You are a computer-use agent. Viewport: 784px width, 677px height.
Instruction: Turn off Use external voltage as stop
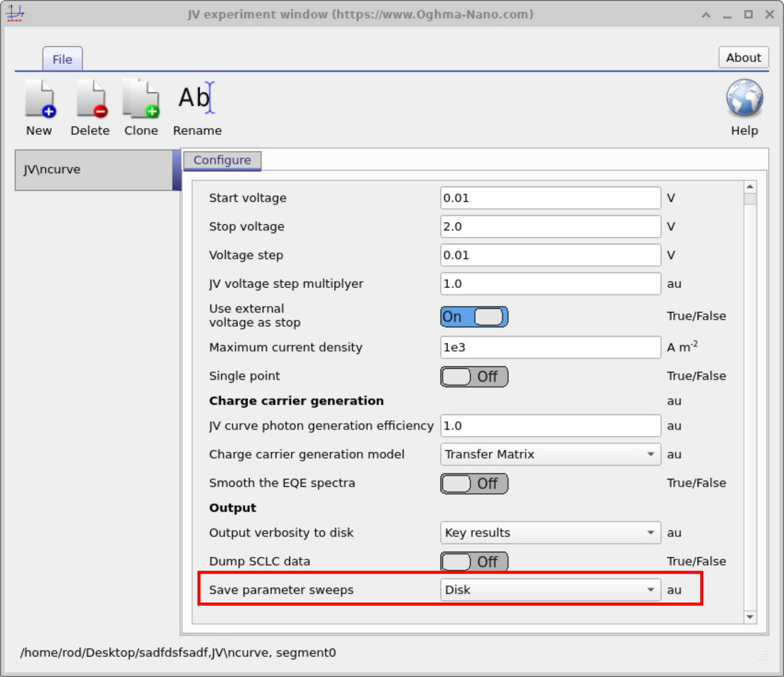(474, 317)
